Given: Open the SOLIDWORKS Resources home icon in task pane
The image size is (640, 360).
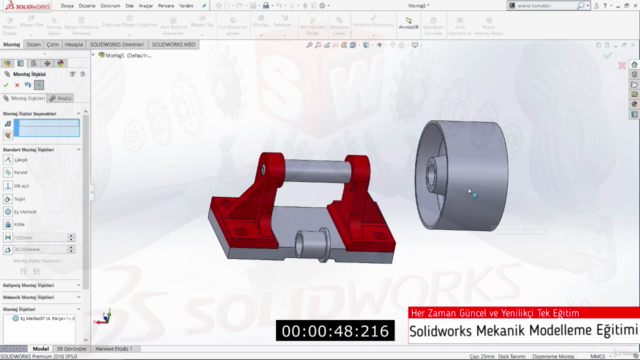Looking at the screenshot, I should (634, 64).
